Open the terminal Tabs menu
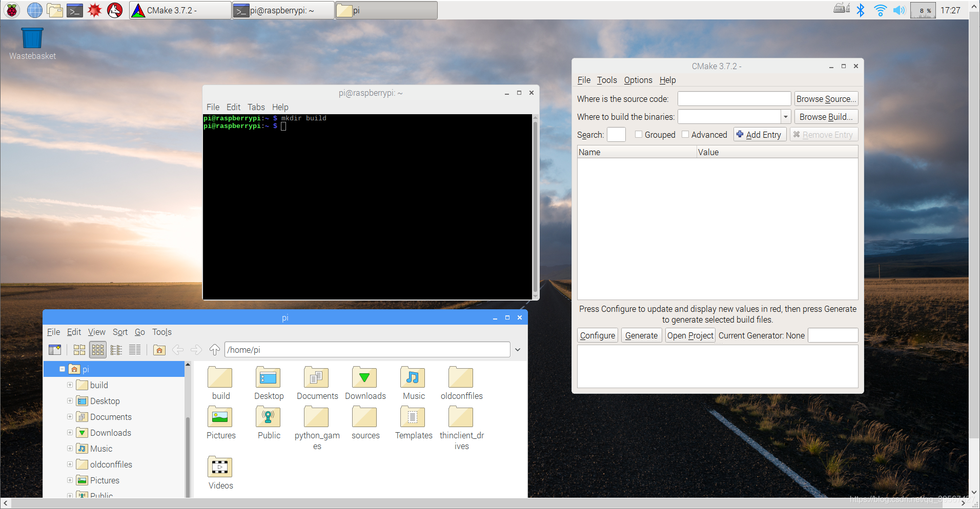This screenshot has width=980, height=509. (x=256, y=107)
